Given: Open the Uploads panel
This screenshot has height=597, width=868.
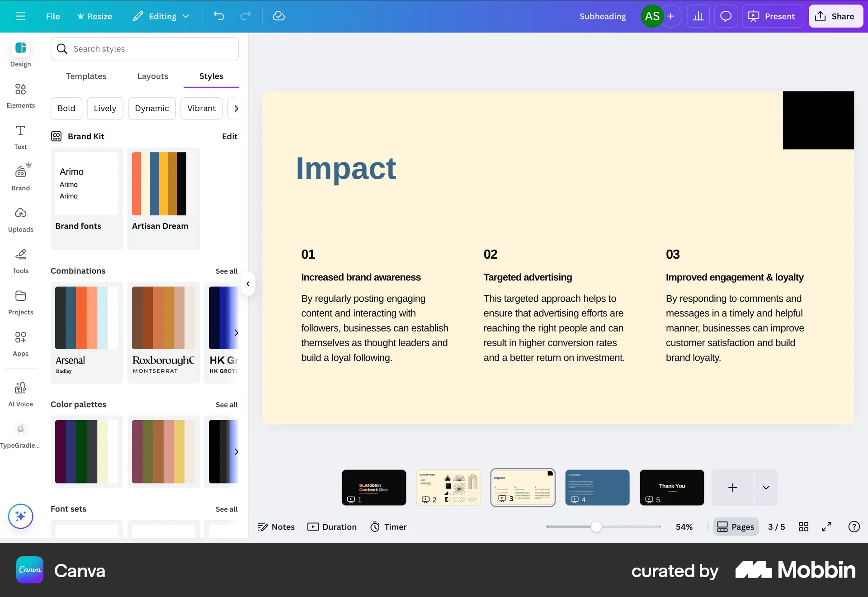Looking at the screenshot, I should 21,220.
